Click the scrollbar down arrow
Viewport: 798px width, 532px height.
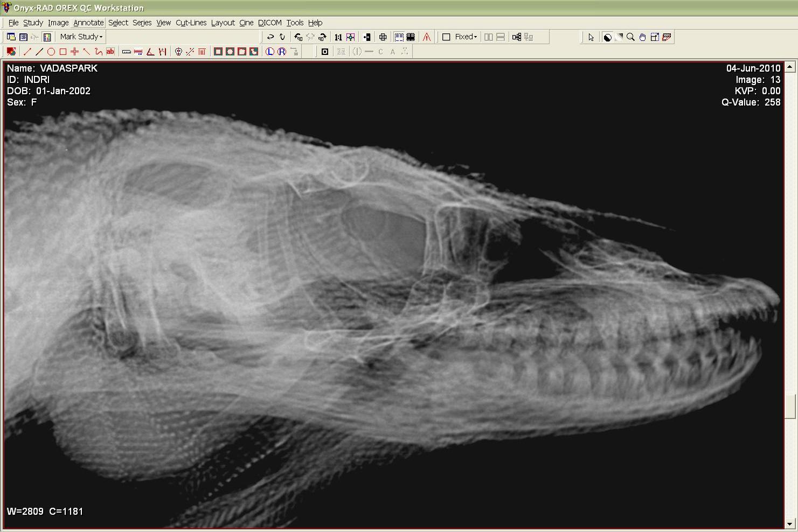click(790, 523)
